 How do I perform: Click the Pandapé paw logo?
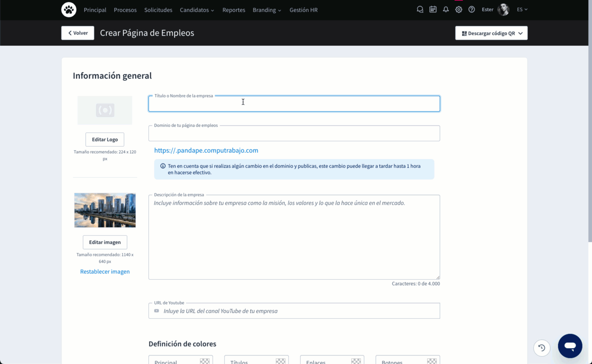click(69, 10)
